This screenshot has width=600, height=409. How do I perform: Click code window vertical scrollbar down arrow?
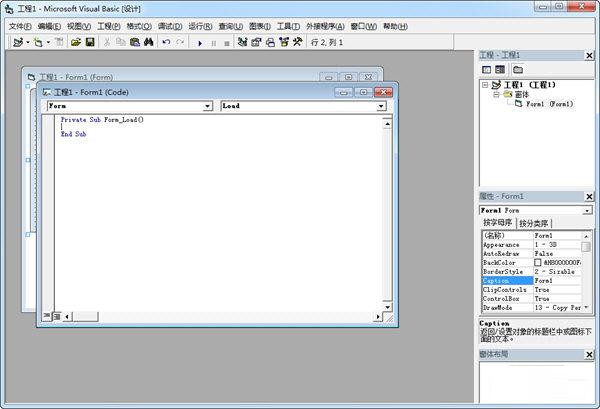tap(387, 307)
